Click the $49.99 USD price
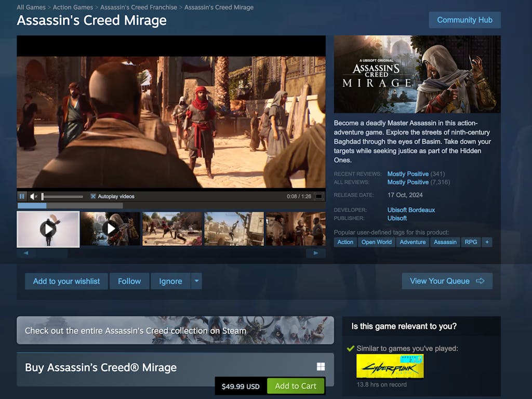Image resolution: width=532 pixels, height=399 pixels. point(241,387)
